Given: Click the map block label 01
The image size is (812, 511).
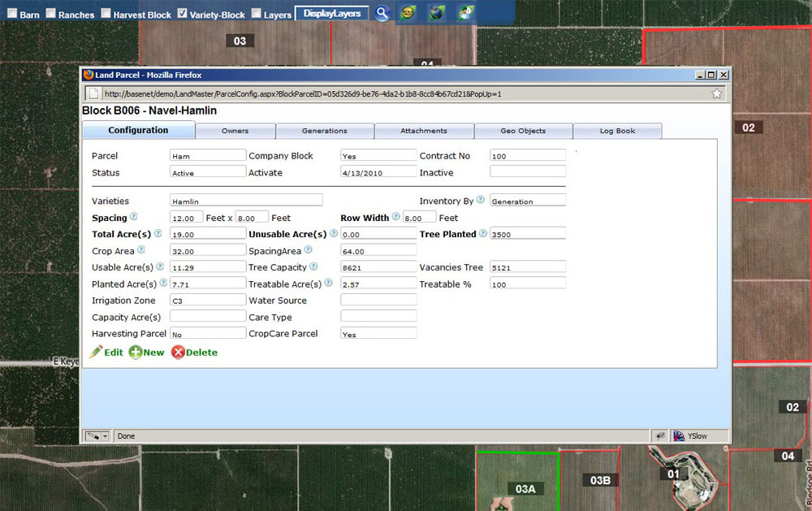Looking at the screenshot, I should (x=673, y=474).
